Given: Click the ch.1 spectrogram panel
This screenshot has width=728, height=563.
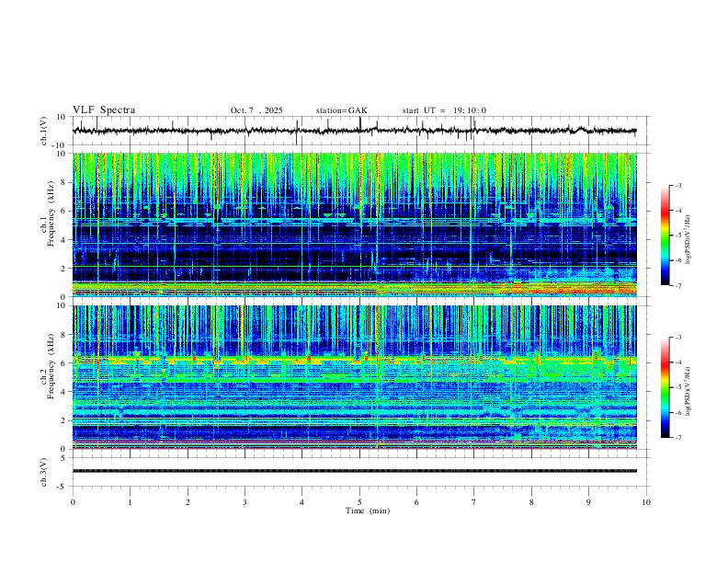Looking at the screenshot, I should coord(355,224).
